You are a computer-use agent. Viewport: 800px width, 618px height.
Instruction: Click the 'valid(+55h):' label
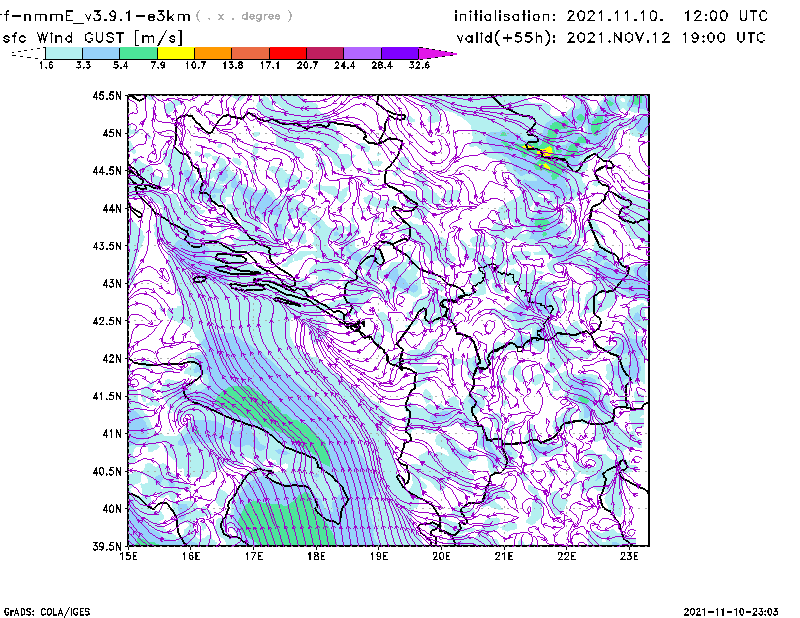point(507,38)
